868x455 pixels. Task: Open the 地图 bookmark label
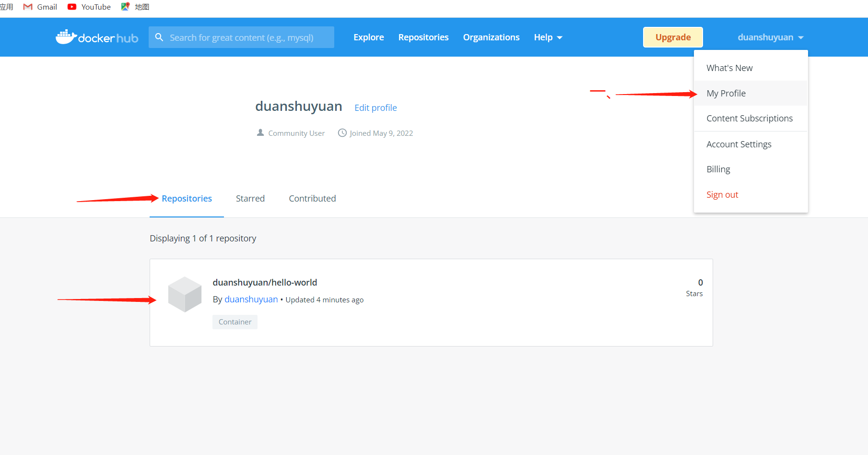142,7
